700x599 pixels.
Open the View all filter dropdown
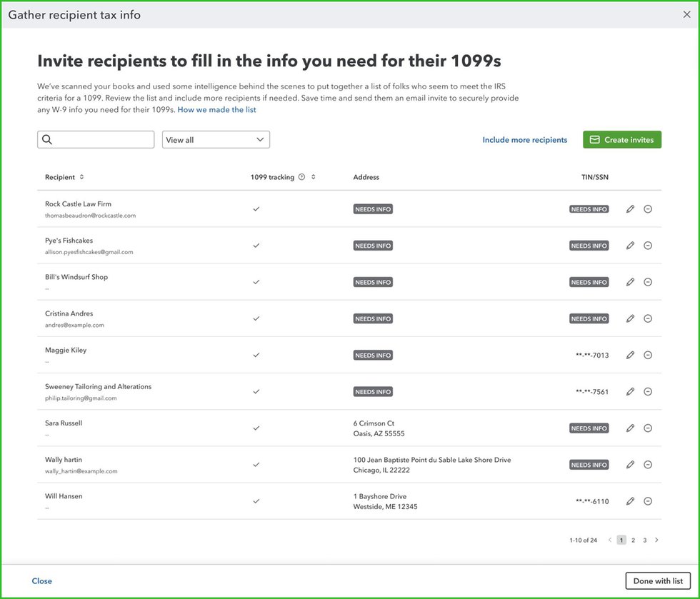216,140
